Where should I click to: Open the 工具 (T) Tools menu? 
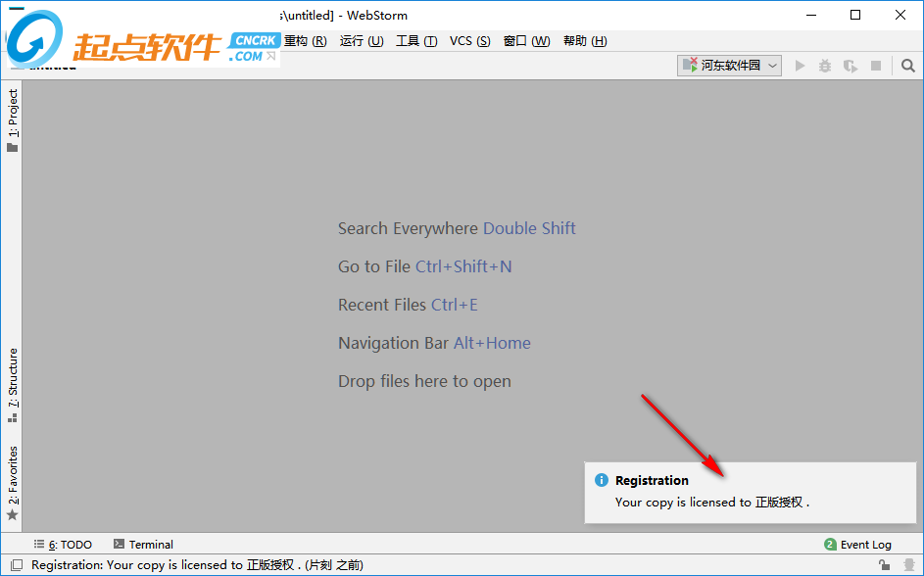(x=416, y=40)
